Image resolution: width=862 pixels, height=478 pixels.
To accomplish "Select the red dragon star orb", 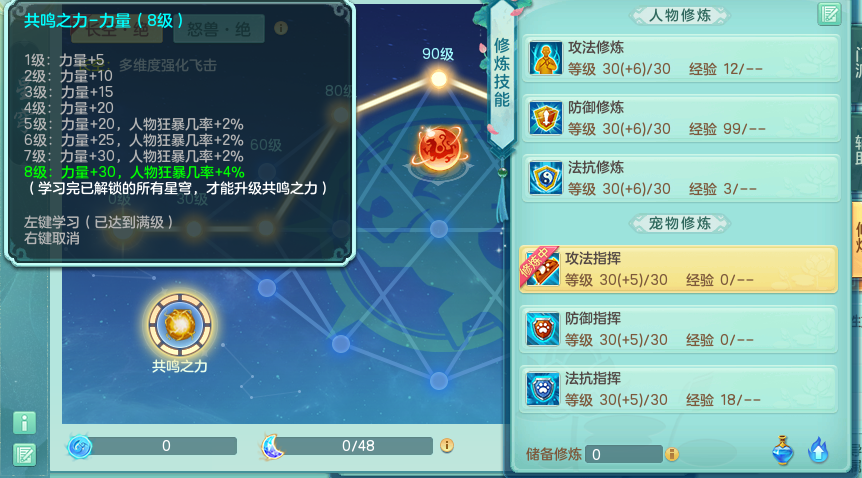I will (440, 149).
